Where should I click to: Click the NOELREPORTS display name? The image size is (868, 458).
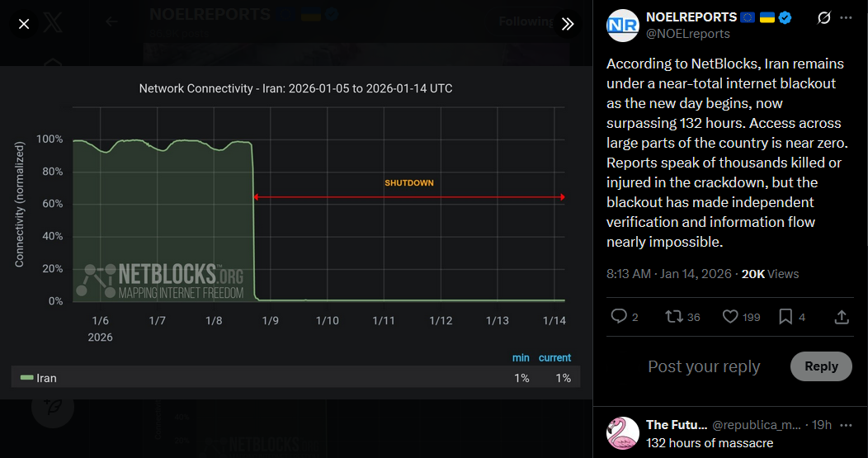tap(691, 17)
